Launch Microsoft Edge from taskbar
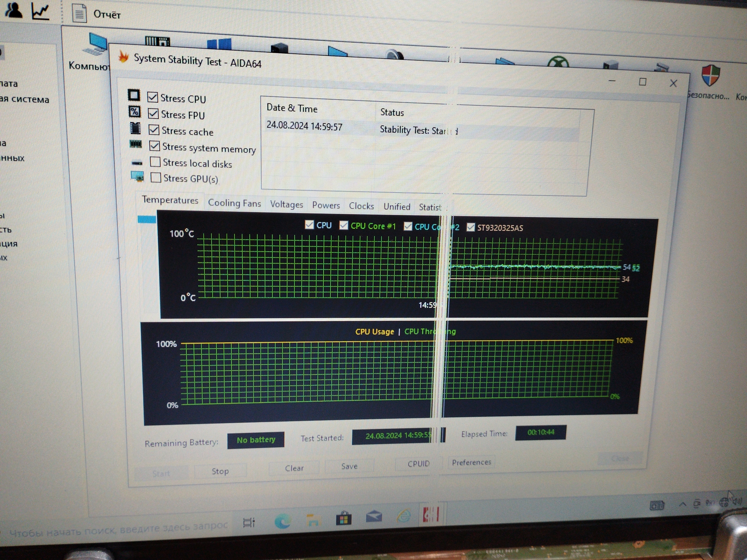 coord(282,521)
